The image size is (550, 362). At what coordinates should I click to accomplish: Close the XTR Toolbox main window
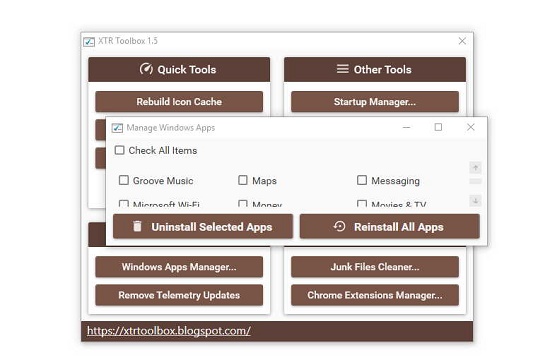point(462,41)
